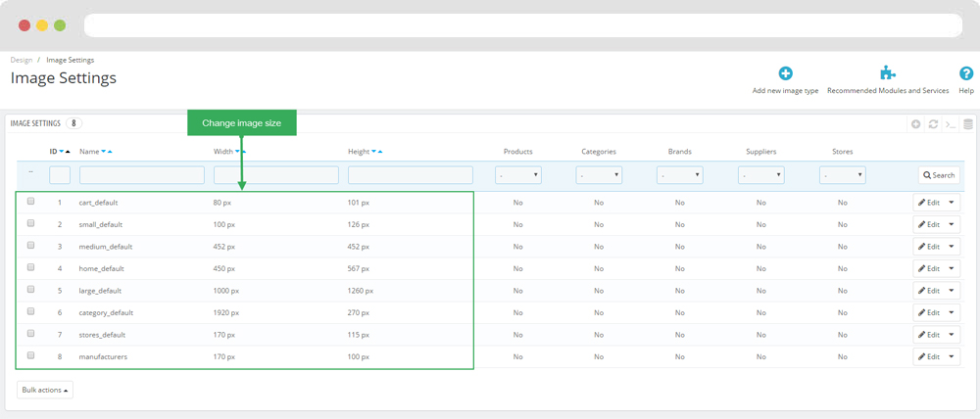980x419 pixels.
Task: Open the Products filter dropdown
Action: tap(518, 175)
